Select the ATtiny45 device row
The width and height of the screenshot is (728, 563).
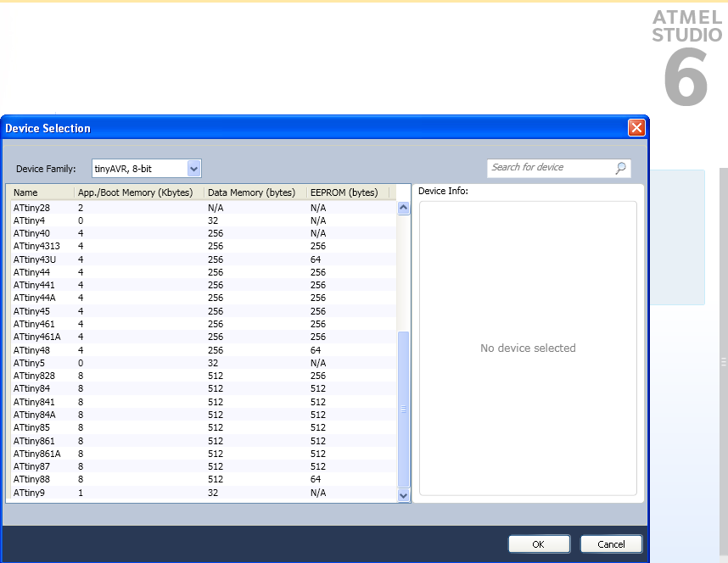(x=204, y=311)
